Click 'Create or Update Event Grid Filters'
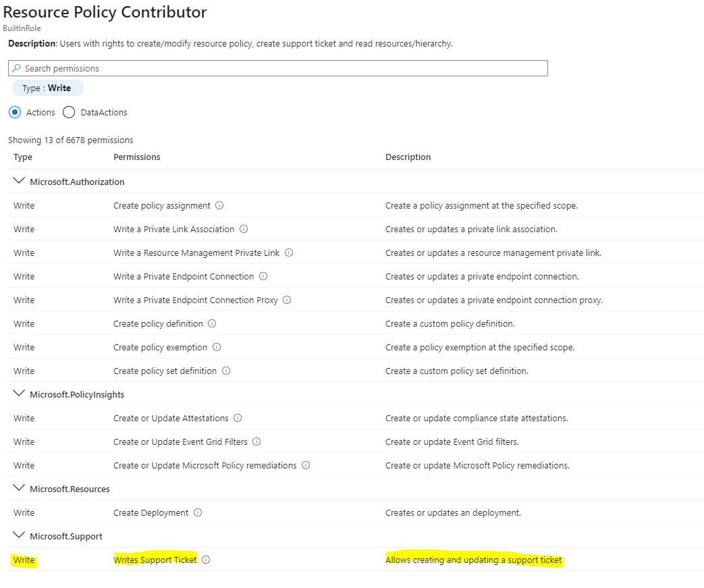This screenshot has width=704, height=588. tap(180, 442)
